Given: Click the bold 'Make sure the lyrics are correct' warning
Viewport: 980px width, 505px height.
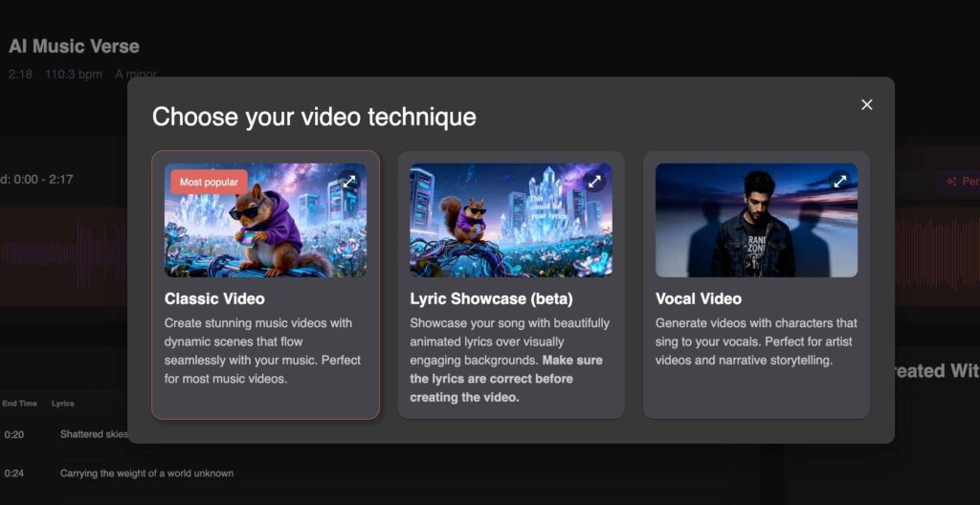Looking at the screenshot, I should [x=506, y=379].
